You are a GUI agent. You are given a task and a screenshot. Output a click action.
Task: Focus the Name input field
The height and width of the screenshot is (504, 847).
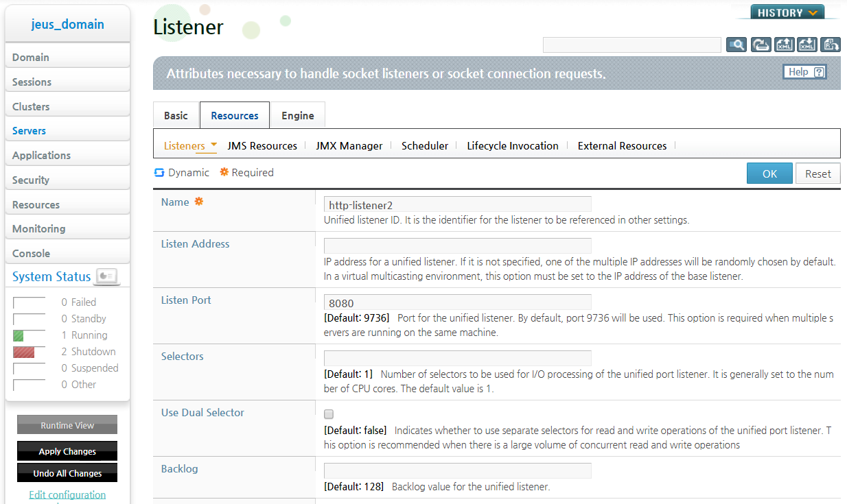[457, 204]
